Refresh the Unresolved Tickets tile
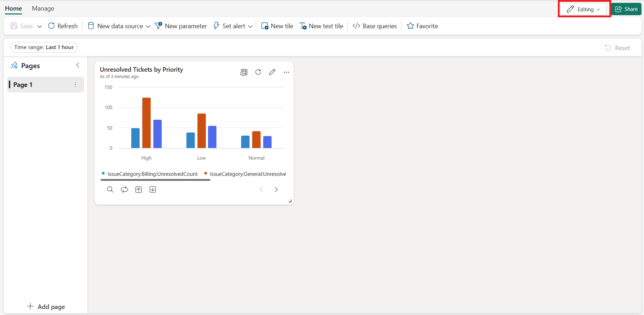 point(258,72)
